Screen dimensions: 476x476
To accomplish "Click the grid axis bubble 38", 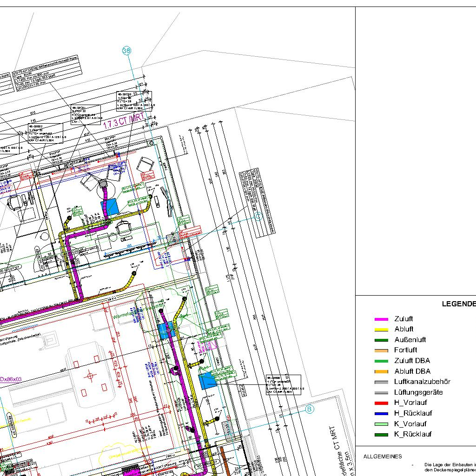I will point(127,51).
